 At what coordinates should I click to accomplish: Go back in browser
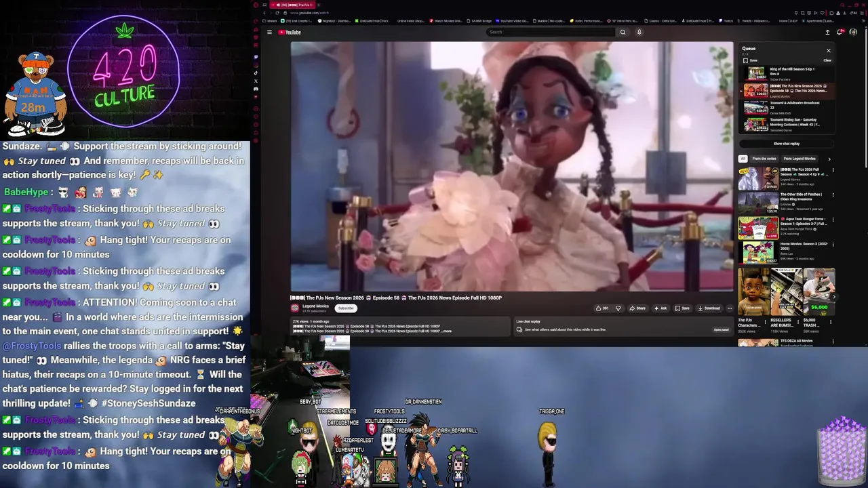(263, 13)
